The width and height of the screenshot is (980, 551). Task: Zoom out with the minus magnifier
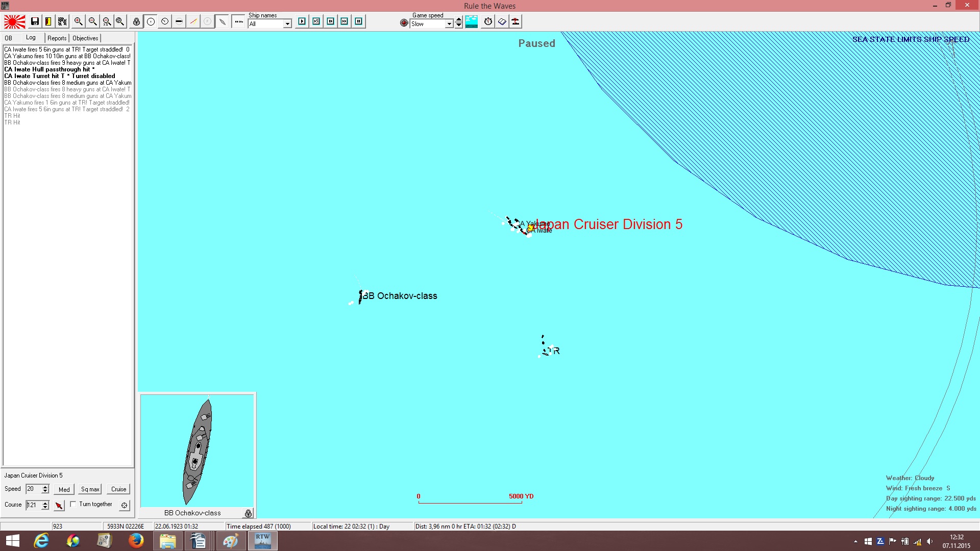point(92,21)
